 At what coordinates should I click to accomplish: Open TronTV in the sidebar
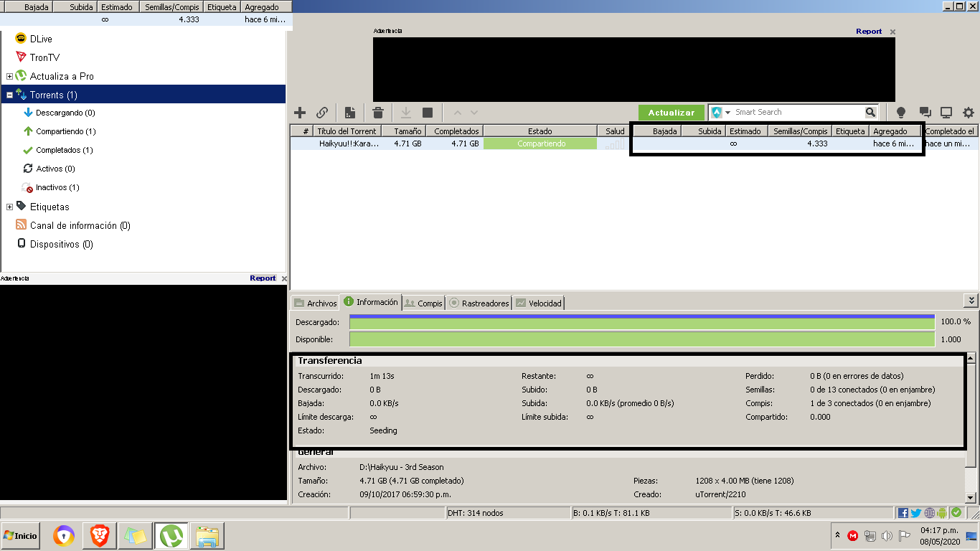tap(44, 57)
